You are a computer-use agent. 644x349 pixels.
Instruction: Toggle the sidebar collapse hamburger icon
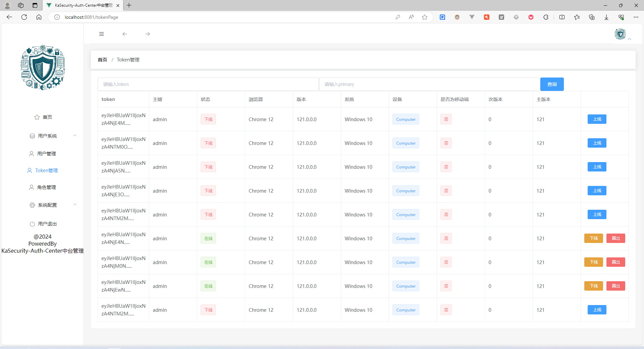102,34
